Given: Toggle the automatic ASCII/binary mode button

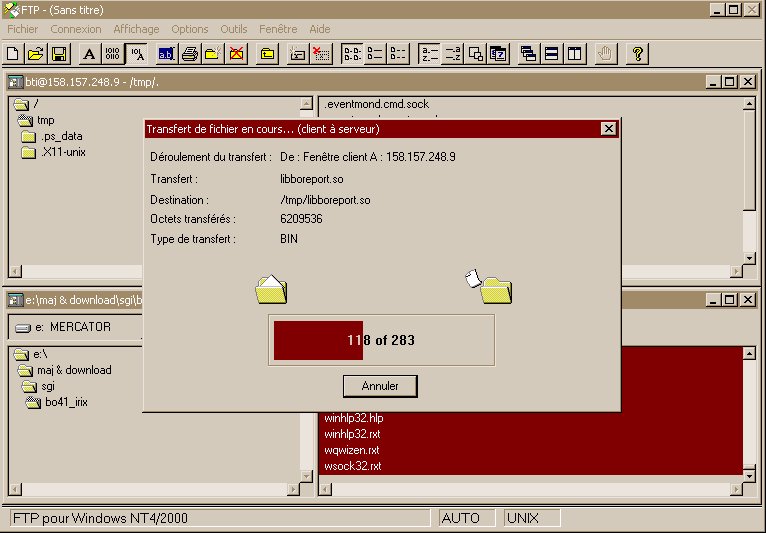Looking at the screenshot, I should 137,54.
